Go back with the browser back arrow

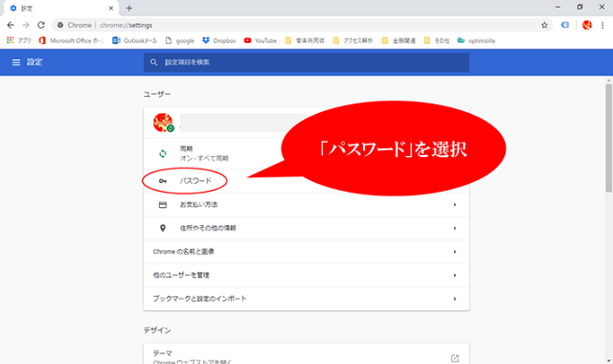tap(11, 25)
